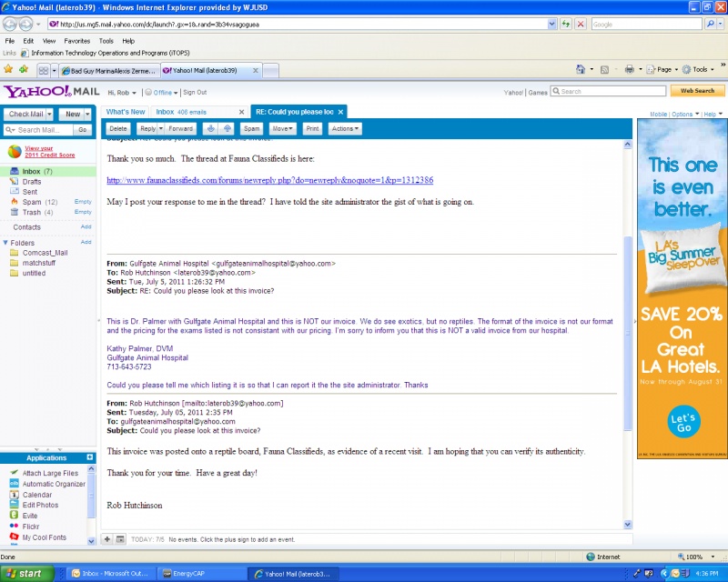Open the Reply dropdown arrow
This screenshot has height=582, width=728.
point(161,128)
